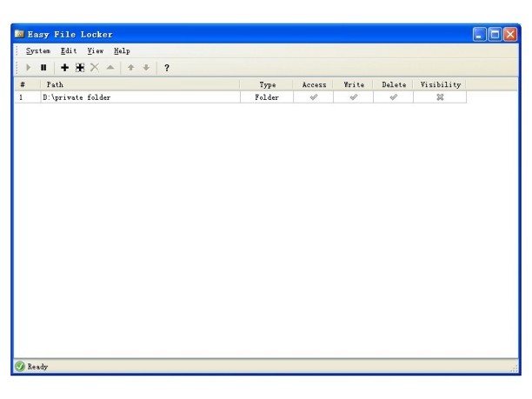Screen dimensions: 532x399
Task: Add a file with the plus icon
Action: [64, 68]
